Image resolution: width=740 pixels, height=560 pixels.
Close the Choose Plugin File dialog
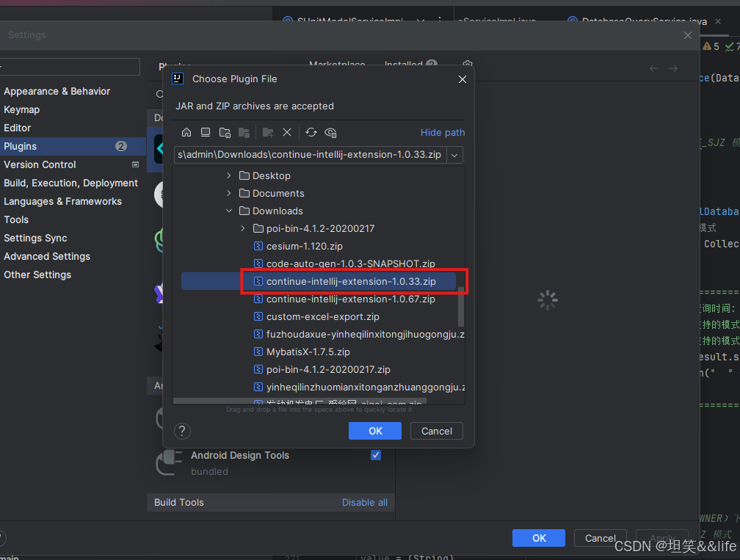(462, 79)
